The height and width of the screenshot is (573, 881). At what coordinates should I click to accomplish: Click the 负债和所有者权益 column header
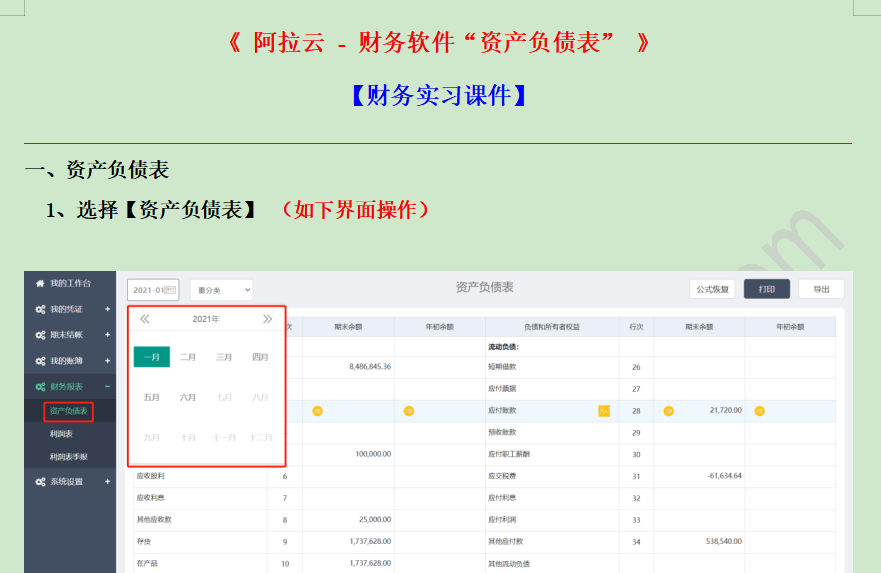click(552, 327)
